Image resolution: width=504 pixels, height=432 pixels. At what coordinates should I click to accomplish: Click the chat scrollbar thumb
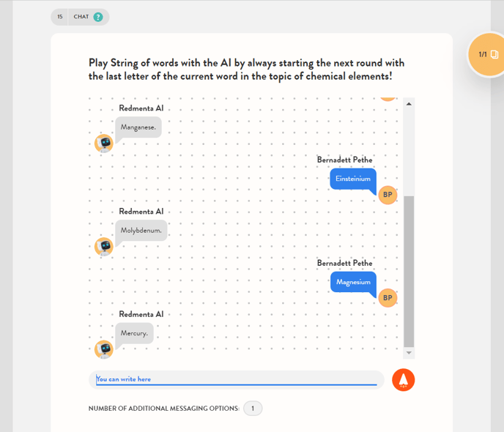click(x=409, y=271)
